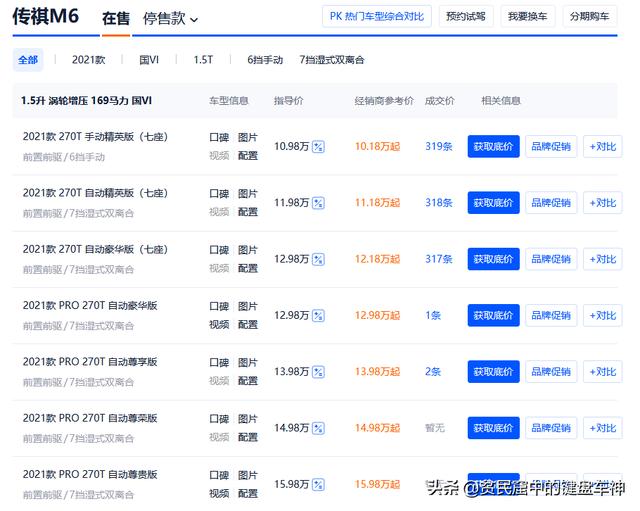Image resolution: width=640 pixels, height=511 pixels.
Task: Open 图片 for PRO 270T 自动尊享版
Action: tap(248, 363)
